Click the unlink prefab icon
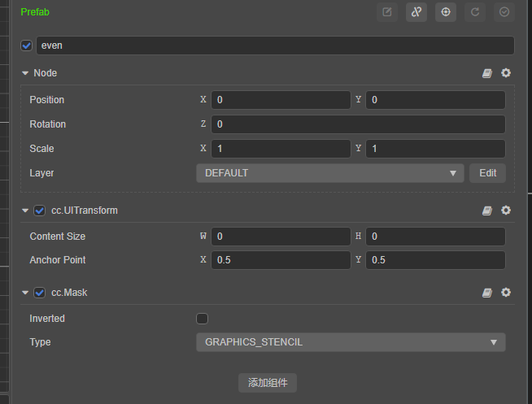This screenshot has height=404, width=532. 416,12
